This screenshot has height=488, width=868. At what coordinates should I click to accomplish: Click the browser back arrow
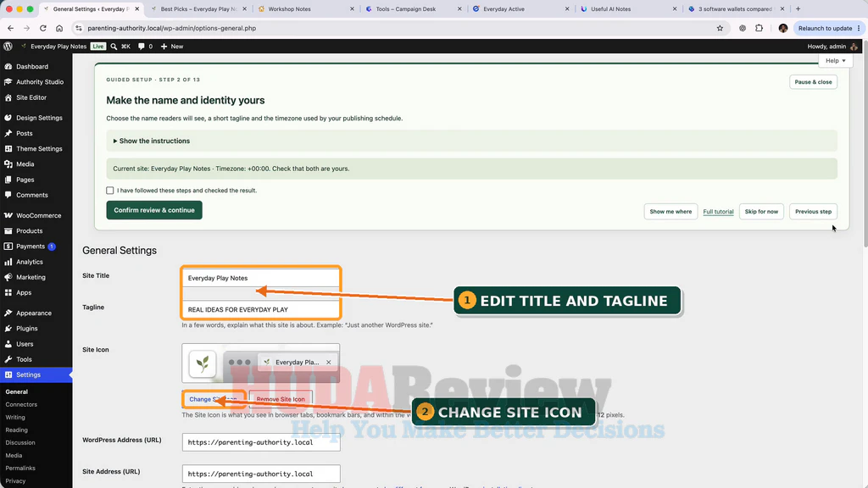pos(10,28)
